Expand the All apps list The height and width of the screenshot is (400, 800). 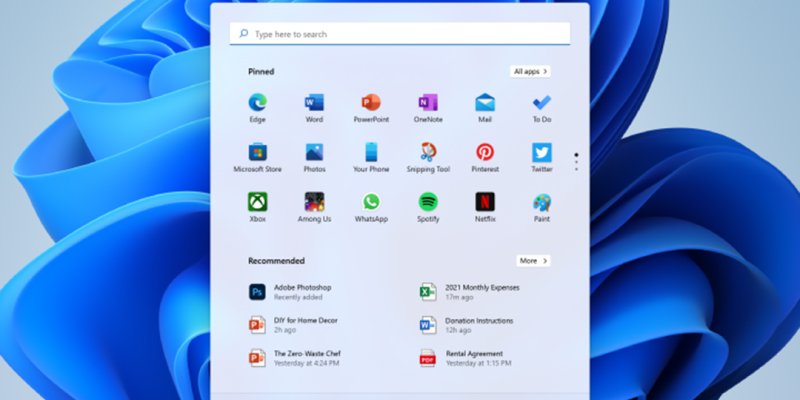530,72
